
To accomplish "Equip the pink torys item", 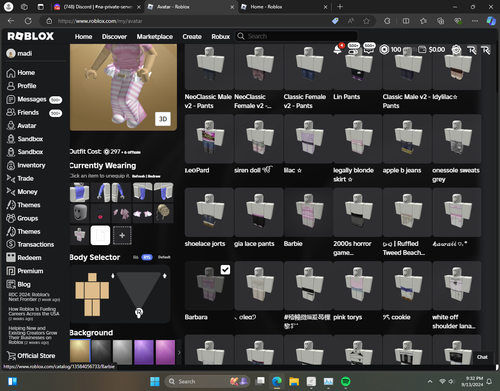I will [358, 286].
